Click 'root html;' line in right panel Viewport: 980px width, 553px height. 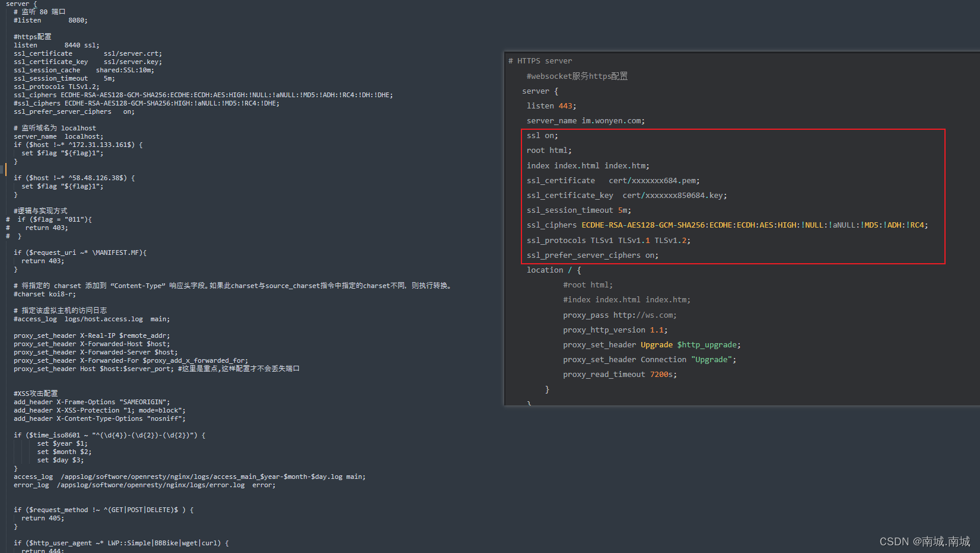point(549,150)
